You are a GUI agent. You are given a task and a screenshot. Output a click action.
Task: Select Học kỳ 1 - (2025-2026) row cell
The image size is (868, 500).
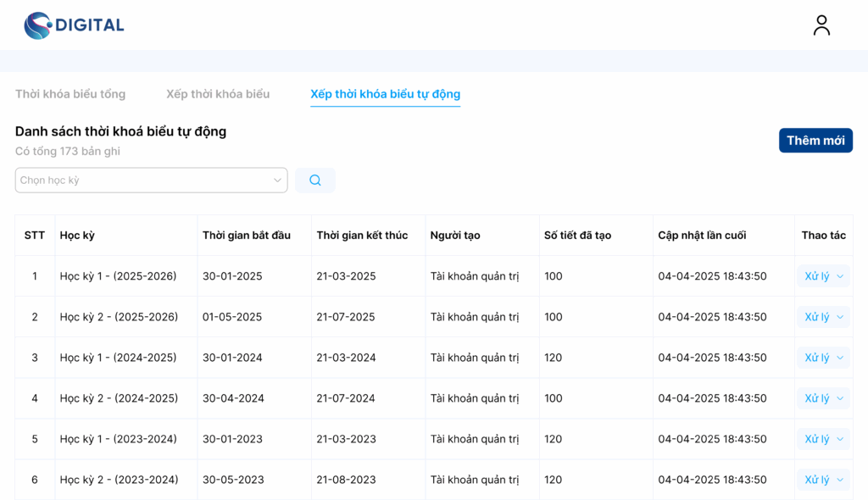[118, 276]
